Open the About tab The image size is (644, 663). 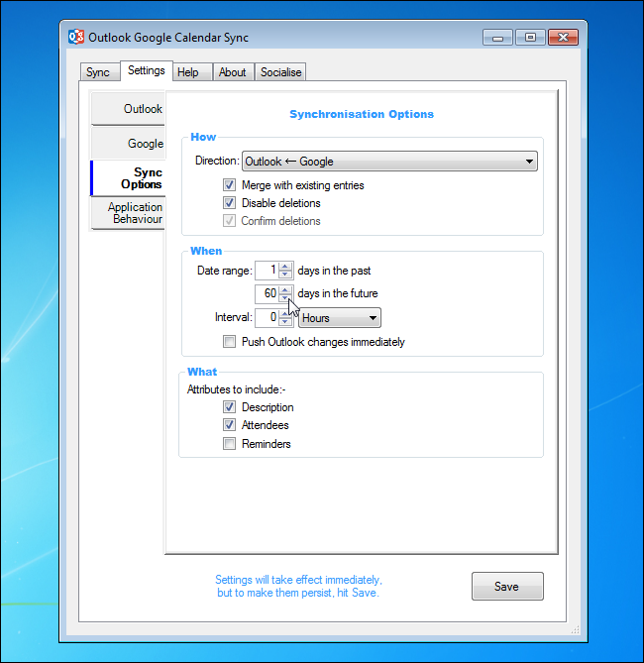pos(233,72)
